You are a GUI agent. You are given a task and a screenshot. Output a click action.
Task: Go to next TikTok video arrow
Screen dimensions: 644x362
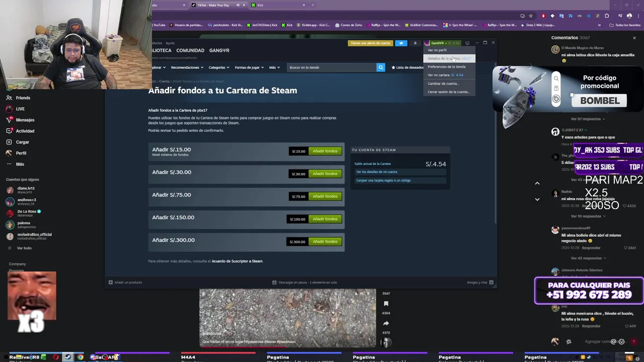(x=537, y=199)
